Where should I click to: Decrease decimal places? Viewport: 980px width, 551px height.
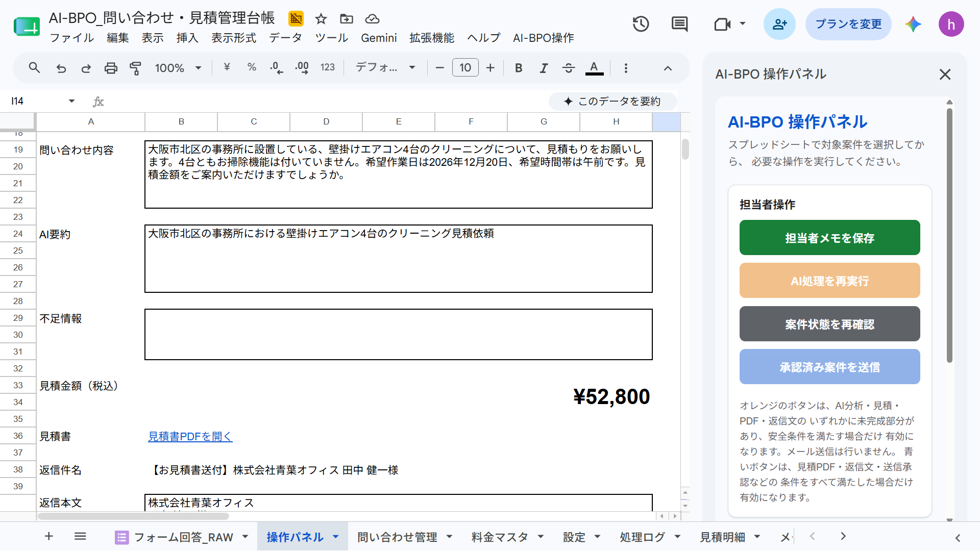pos(276,68)
